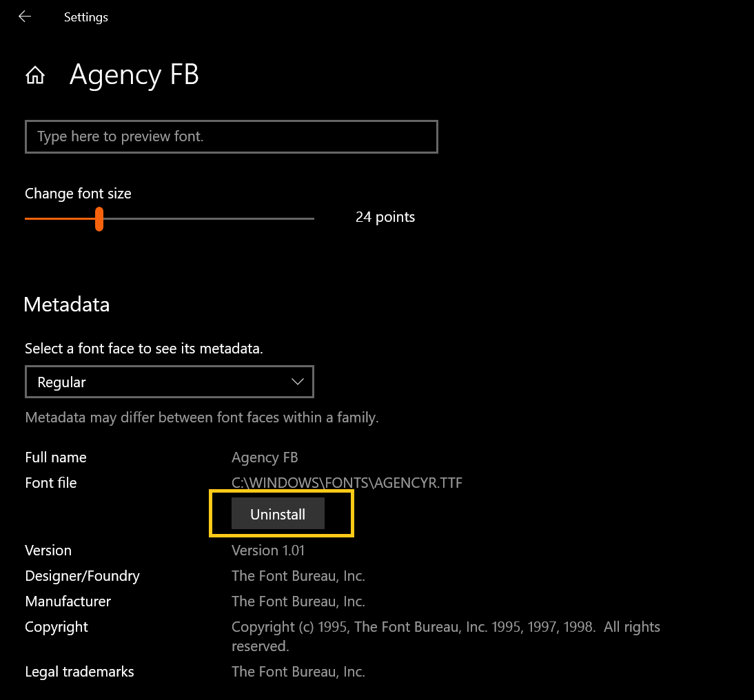Click the Uninstall button for Agency FB

point(277,513)
